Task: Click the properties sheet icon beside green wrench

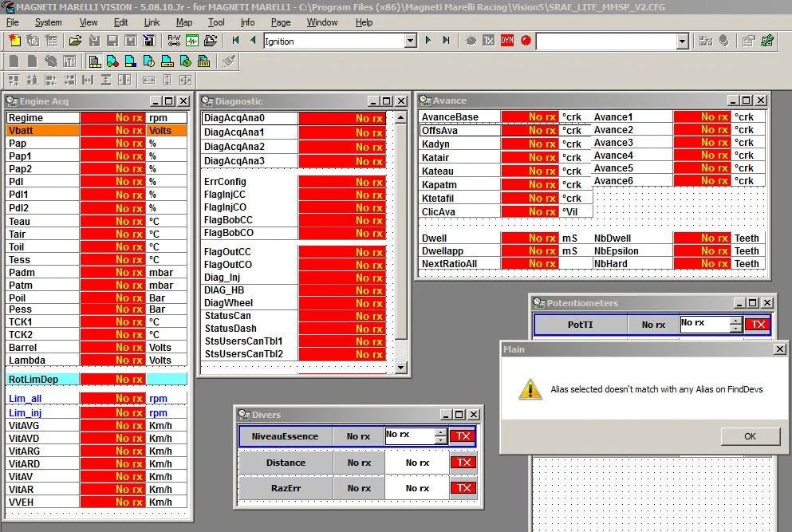Action: [749, 41]
